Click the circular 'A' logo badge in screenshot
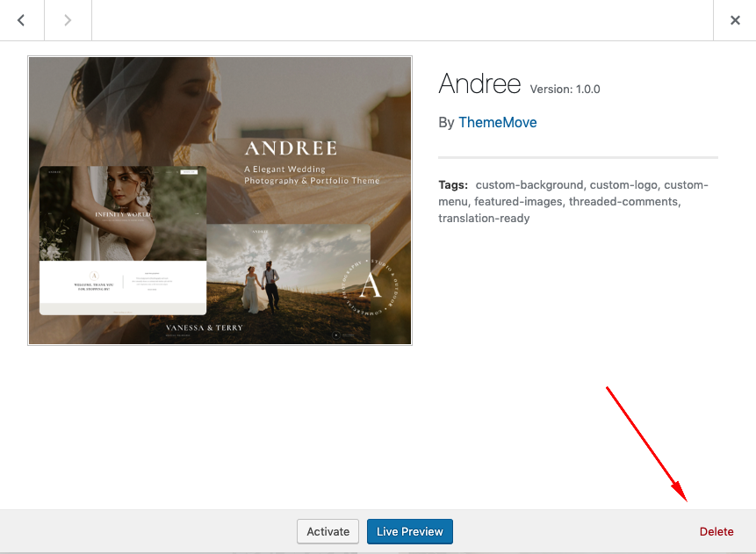Image resolution: width=756 pixels, height=554 pixels. click(371, 285)
